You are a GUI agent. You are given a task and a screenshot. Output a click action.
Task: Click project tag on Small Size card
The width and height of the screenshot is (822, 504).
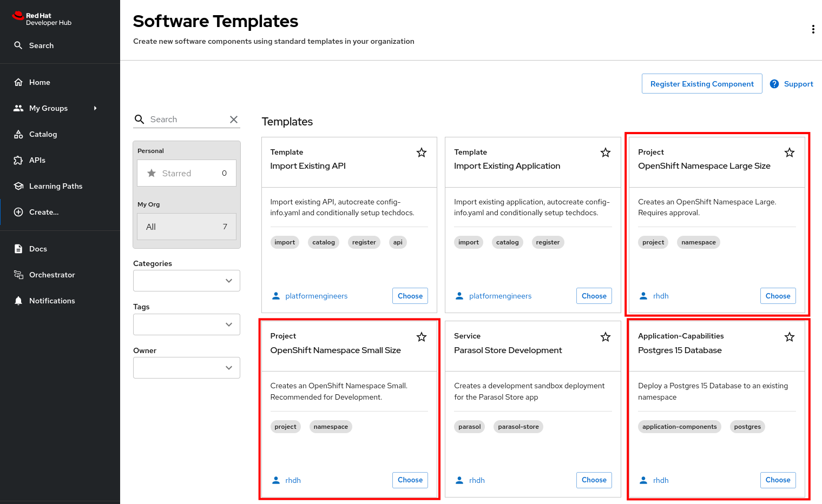285,427
